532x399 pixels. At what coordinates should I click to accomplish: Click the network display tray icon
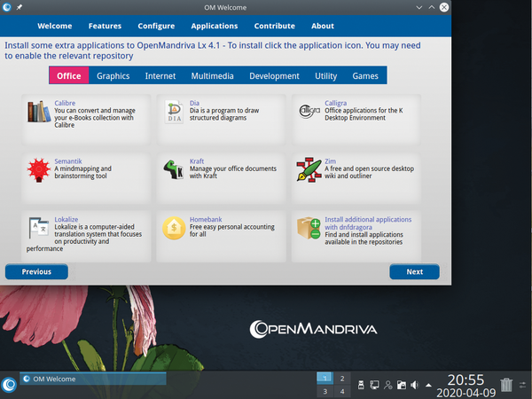click(x=374, y=385)
